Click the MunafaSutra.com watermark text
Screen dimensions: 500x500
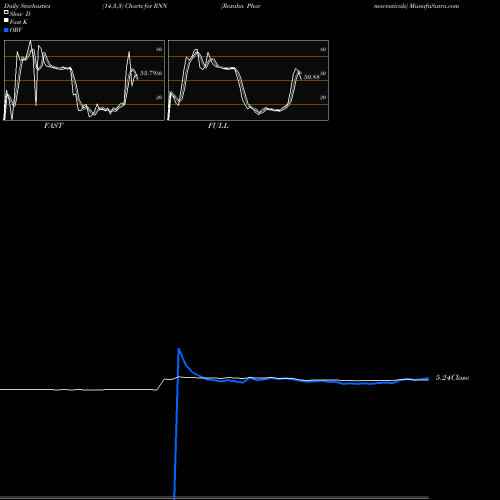pos(434,6)
